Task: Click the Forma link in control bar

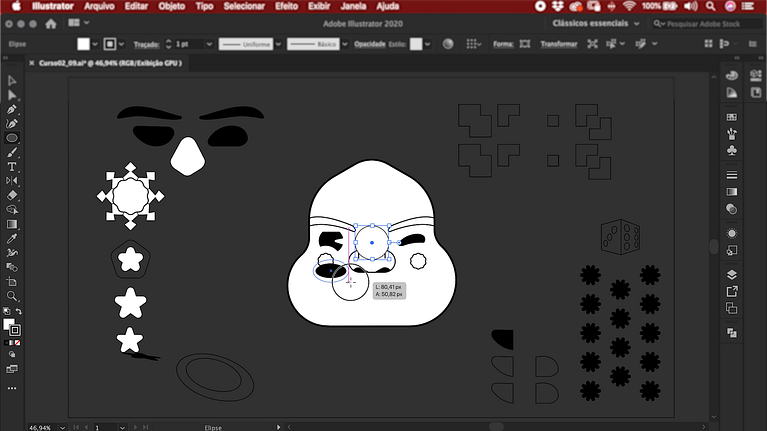Action: coord(501,44)
